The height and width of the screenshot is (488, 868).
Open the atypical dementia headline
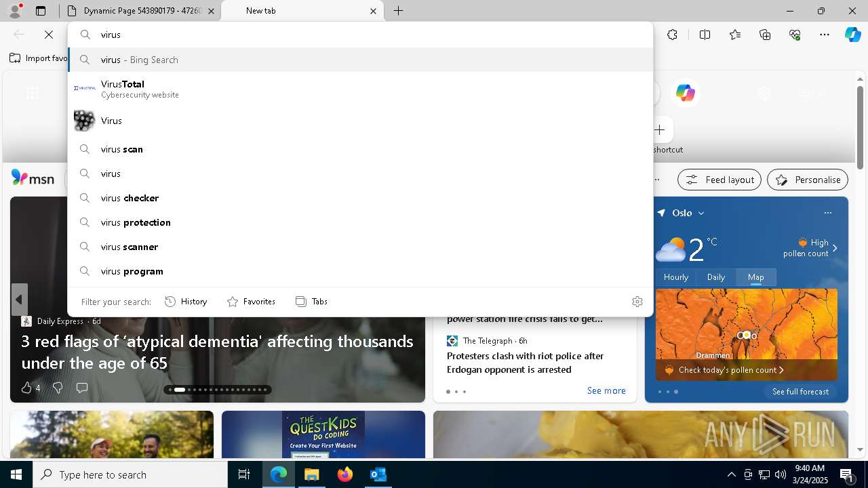coord(217,352)
